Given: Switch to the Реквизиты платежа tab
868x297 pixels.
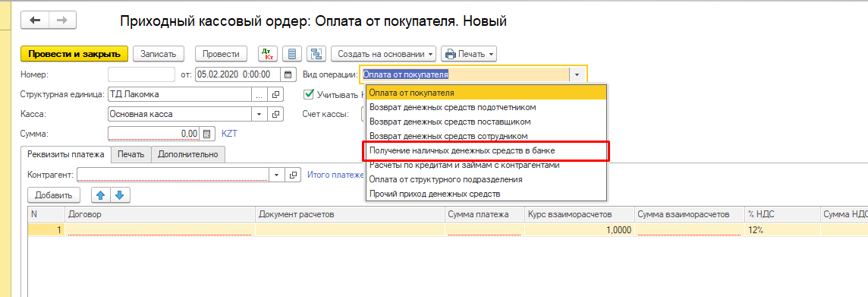Looking at the screenshot, I should tap(65, 155).
